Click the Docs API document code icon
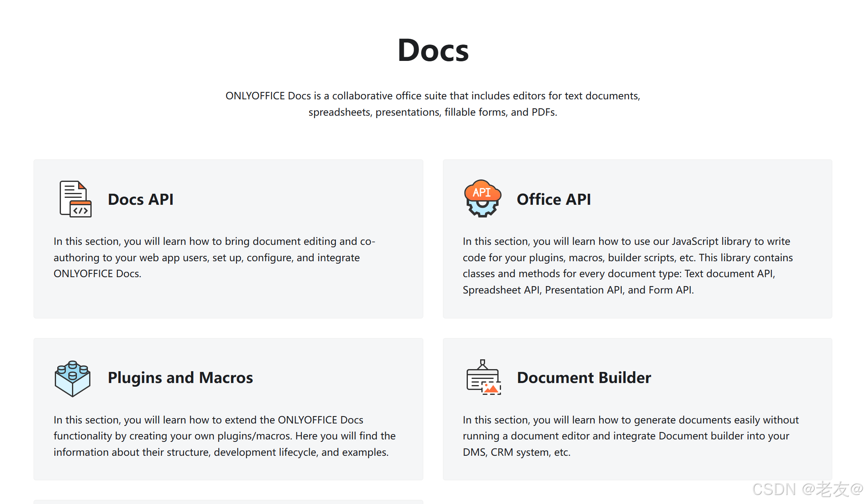The image size is (865, 504). click(x=75, y=199)
